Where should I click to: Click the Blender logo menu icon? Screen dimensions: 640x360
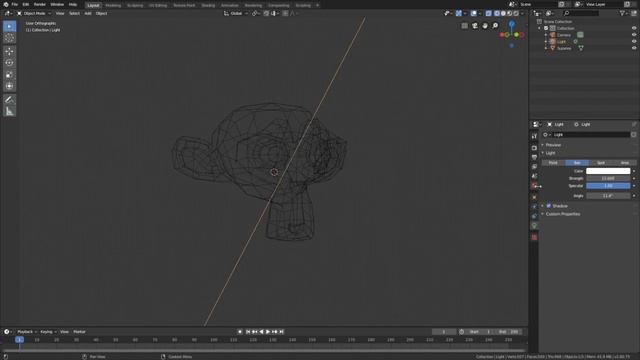(x=6, y=4)
